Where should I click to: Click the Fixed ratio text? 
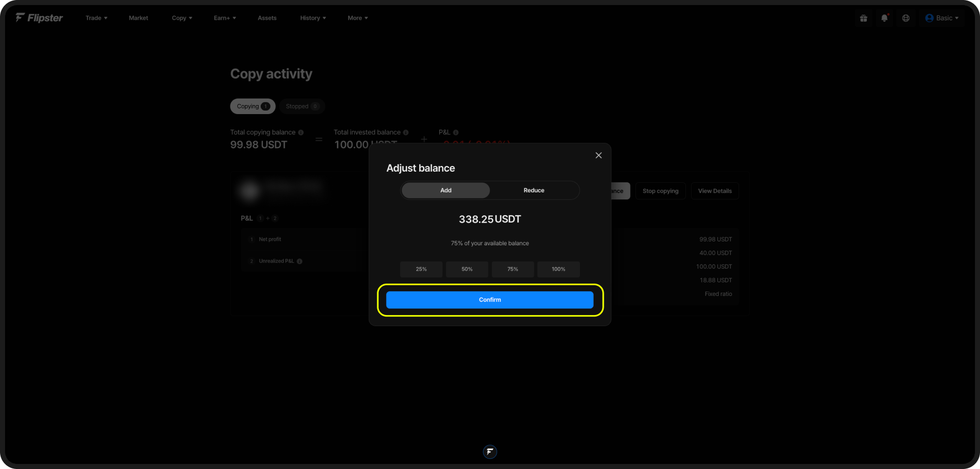click(718, 294)
